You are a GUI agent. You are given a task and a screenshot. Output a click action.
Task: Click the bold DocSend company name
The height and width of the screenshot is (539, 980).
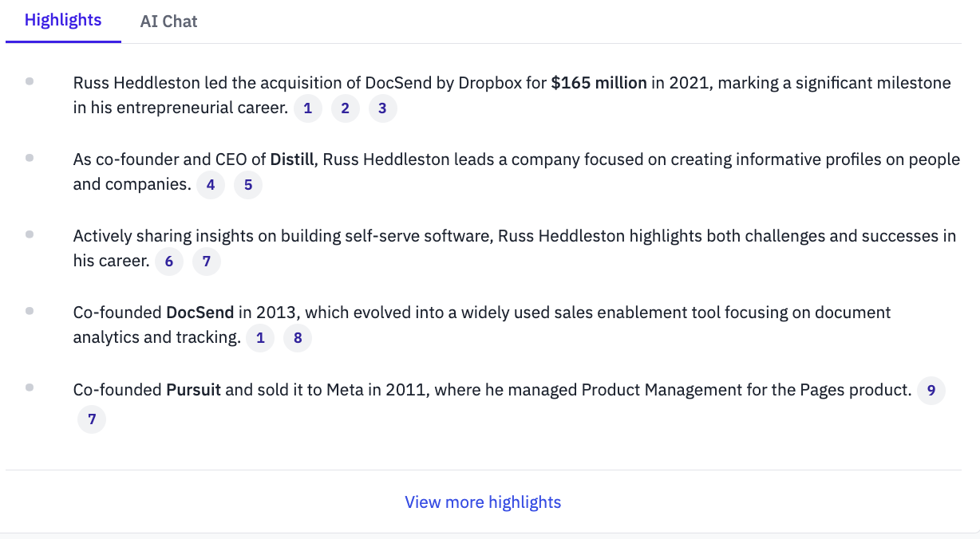click(200, 313)
